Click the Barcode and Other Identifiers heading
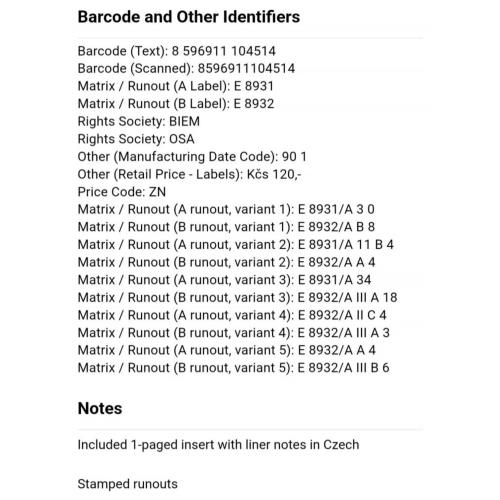The width and height of the screenshot is (500, 500). 189,17
